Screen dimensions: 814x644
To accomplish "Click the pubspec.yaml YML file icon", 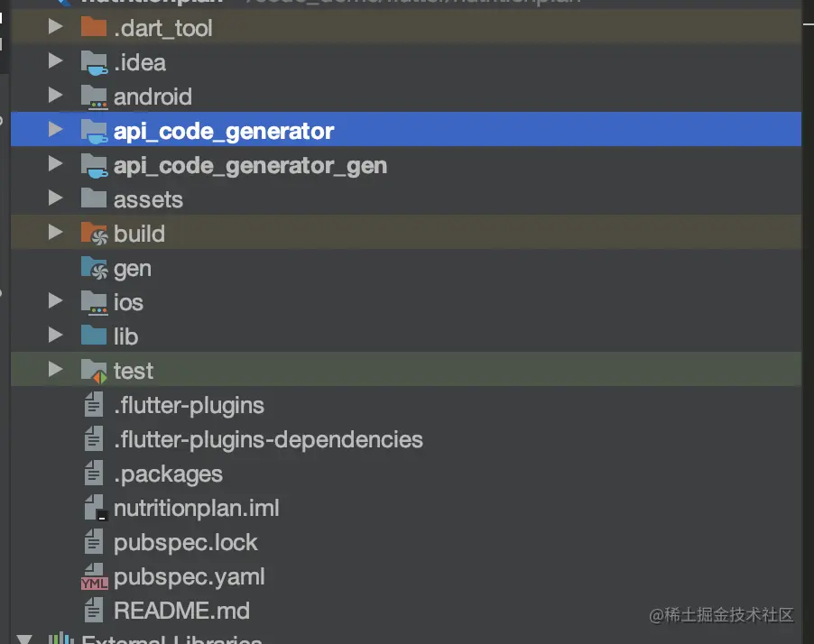I will [x=93, y=577].
